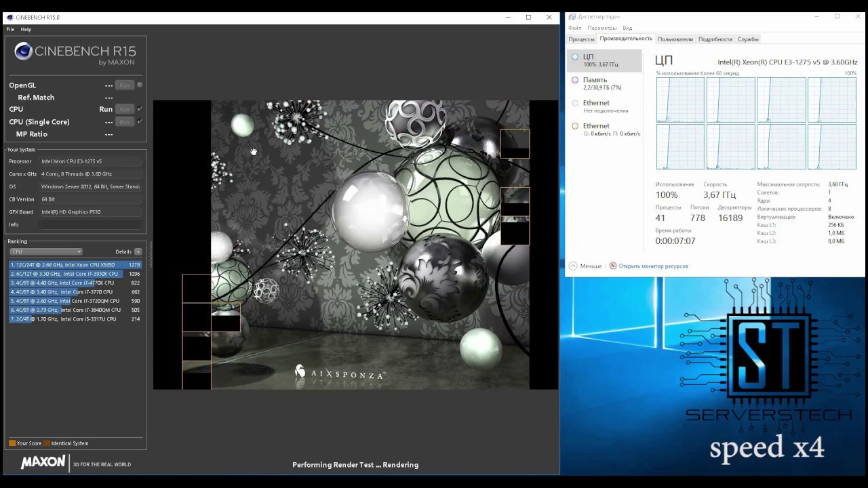This screenshot has width=868, height=488.
Task: Click the Cores x GHz value field
Action: pyautogui.click(x=91, y=174)
